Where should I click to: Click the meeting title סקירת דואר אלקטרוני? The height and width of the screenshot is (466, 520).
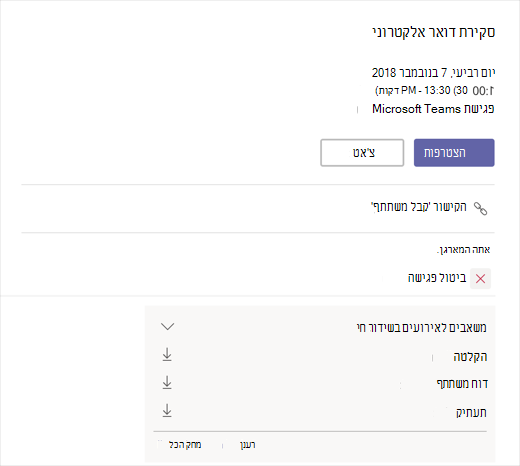[433, 32]
